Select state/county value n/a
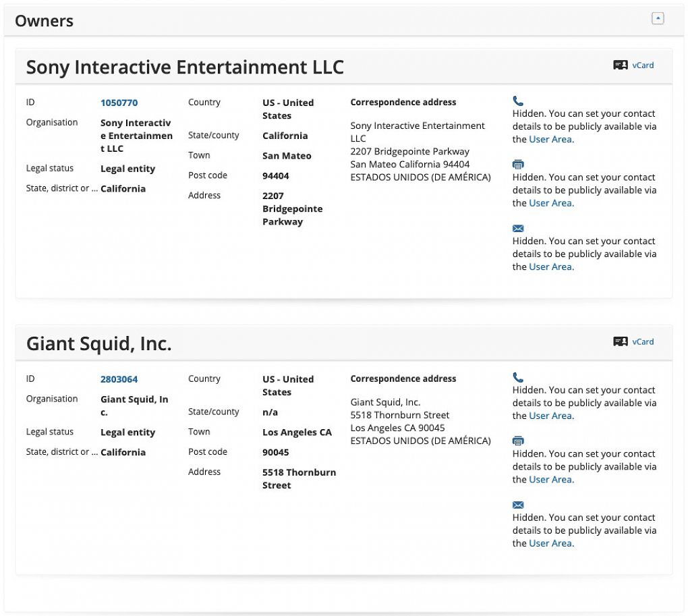 [x=270, y=412]
